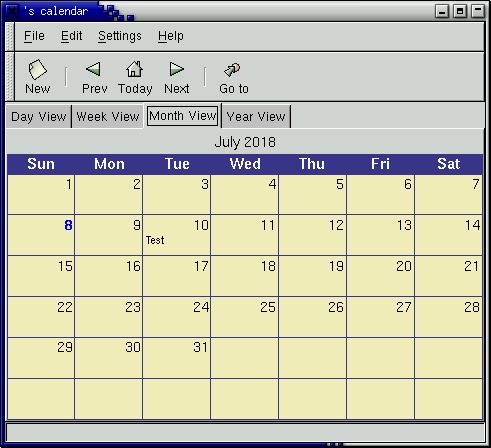Viewport: 491px width, 448px height.
Task: Open the File menu
Action: 34,36
